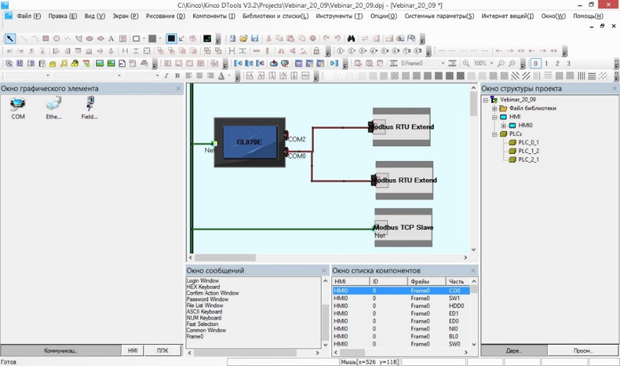
Task: Click the diagonal stripes fill pattern
Action: pos(515,75)
